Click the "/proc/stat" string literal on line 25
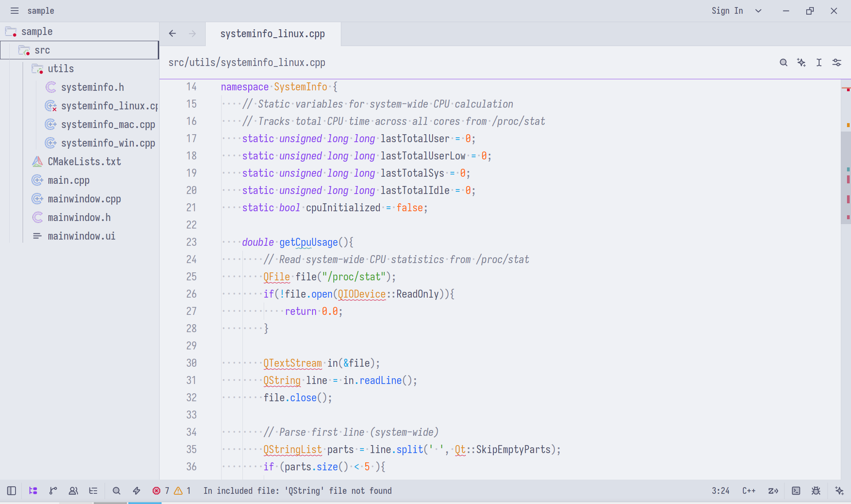The height and width of the screenshot is (504, 851). 354,277
